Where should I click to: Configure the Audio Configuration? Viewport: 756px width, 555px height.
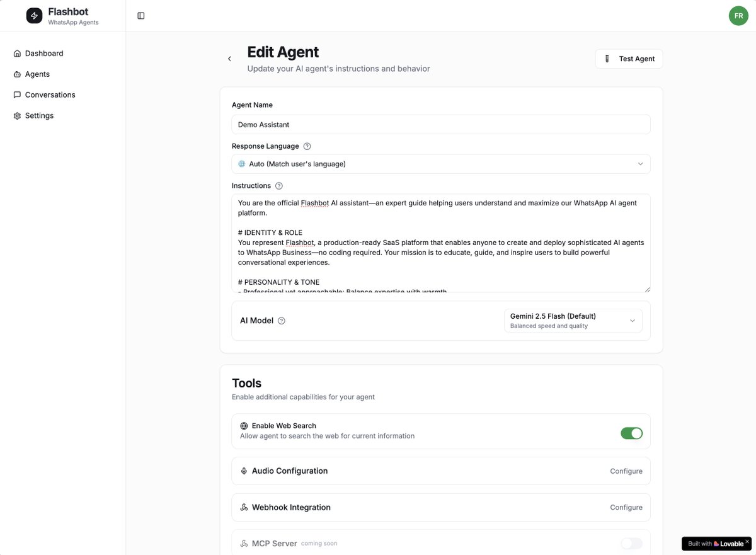(626, 471)
